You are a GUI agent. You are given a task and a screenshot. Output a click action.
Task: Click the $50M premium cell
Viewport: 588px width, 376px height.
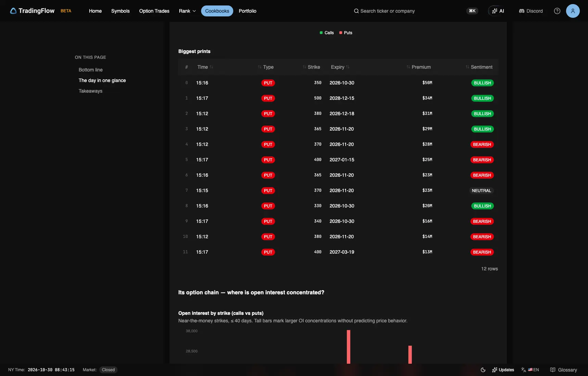coord(427,83)
